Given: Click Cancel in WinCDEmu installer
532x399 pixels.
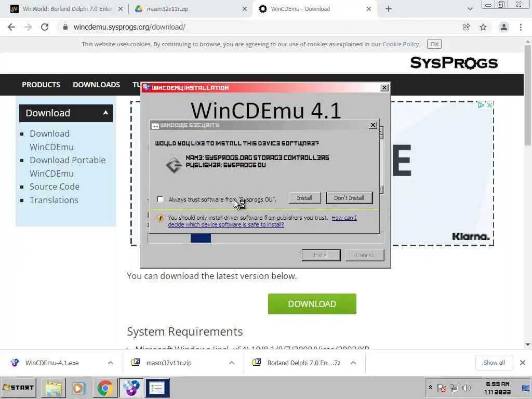Looking at the screenshot, I should [x=365, y=255].
